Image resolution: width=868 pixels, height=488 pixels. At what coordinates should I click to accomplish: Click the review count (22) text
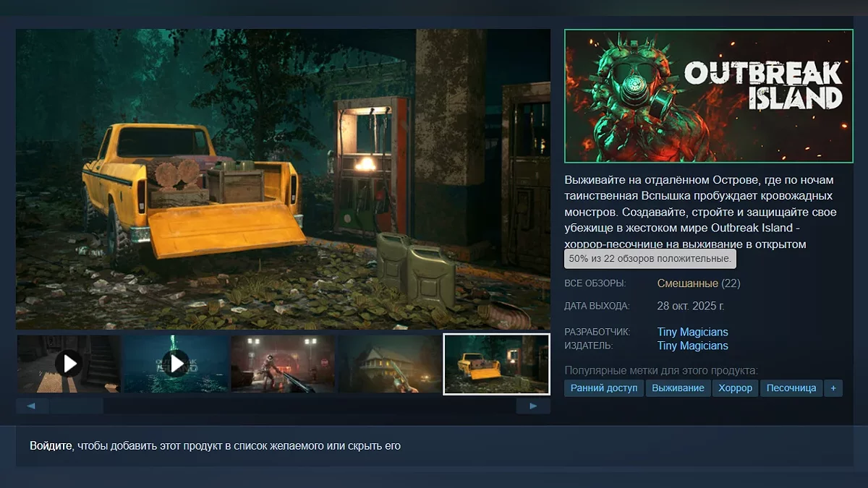[x=731, y=283]
